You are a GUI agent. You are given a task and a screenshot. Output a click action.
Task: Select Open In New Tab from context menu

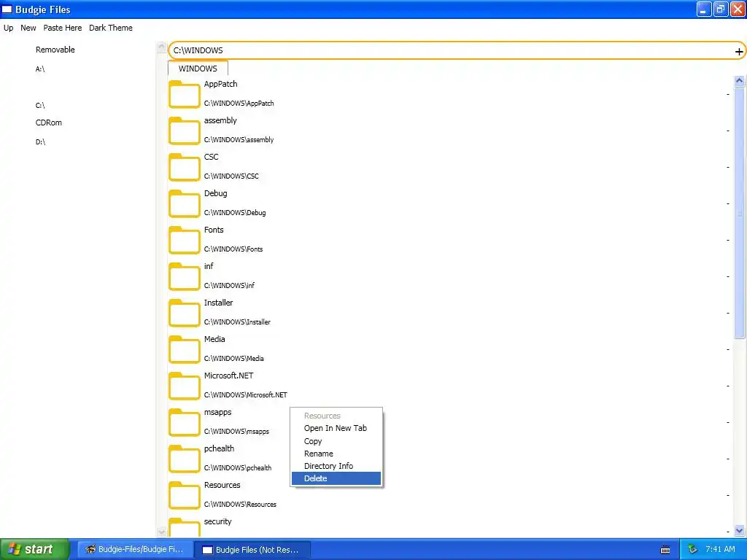pyautogui.click(x=336, y=428)
